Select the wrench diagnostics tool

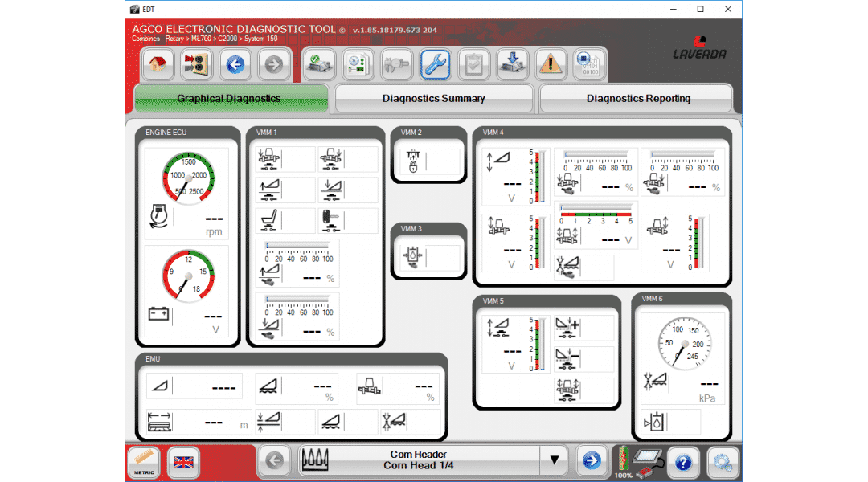point(435,65)
